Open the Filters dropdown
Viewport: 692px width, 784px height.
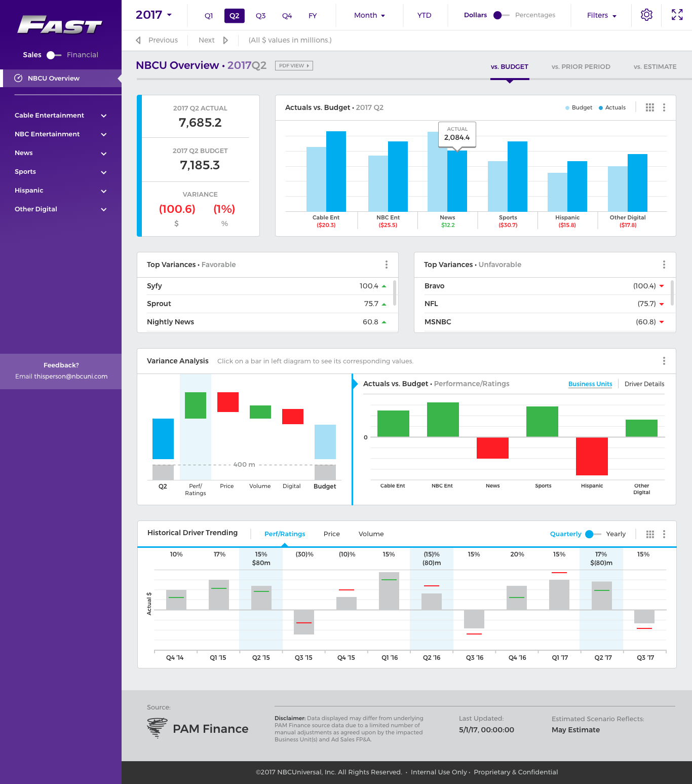[602, 15]
